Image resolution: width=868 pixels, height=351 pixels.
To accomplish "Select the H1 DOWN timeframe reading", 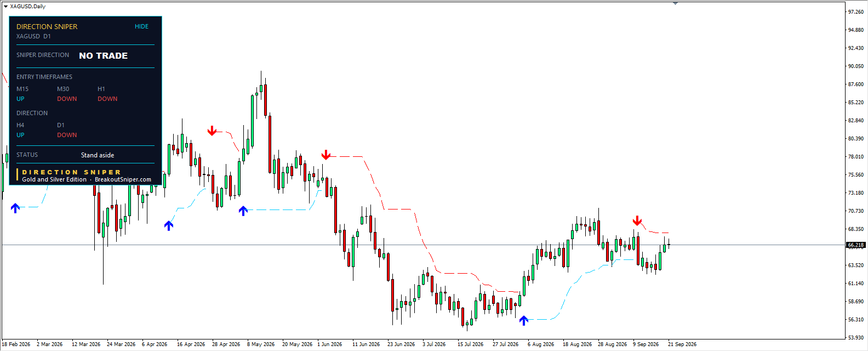I will [x=107, y=99].
